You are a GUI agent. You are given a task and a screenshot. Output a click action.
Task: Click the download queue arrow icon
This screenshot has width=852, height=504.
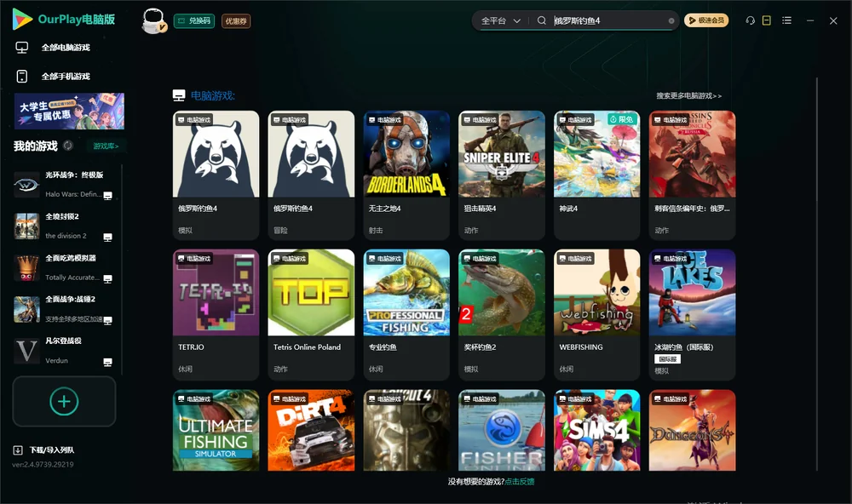(18, 450)
